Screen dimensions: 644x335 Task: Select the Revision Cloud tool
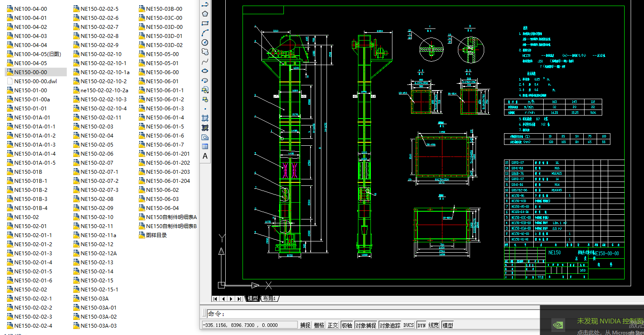[205, 52]
